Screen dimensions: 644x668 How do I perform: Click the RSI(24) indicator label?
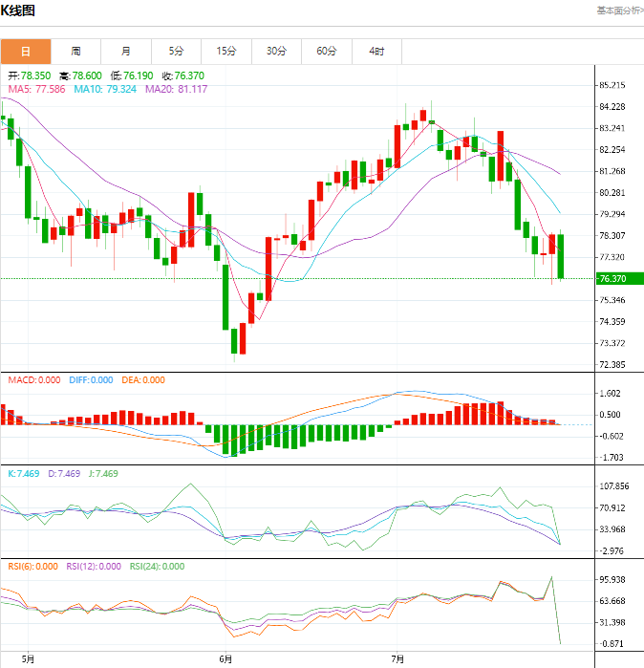pos(157,566)
